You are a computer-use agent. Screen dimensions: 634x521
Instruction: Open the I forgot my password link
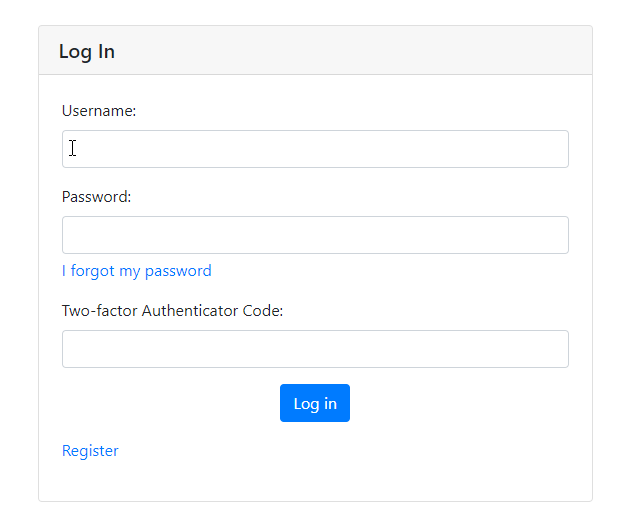[x=137, y=271]
